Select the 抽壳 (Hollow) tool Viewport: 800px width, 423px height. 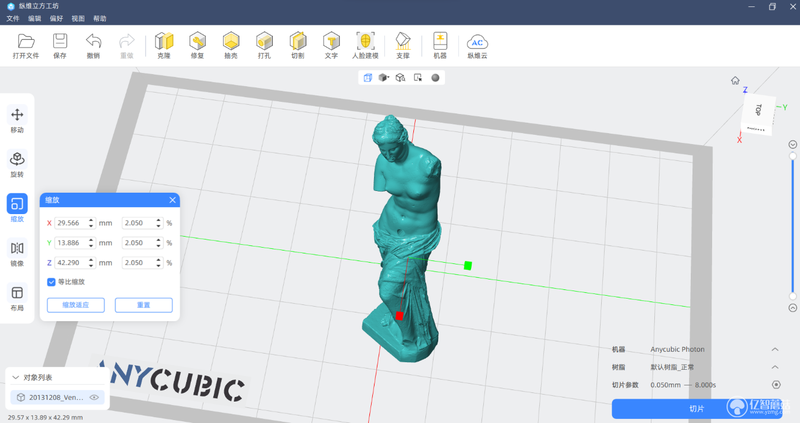pos(231,45)
